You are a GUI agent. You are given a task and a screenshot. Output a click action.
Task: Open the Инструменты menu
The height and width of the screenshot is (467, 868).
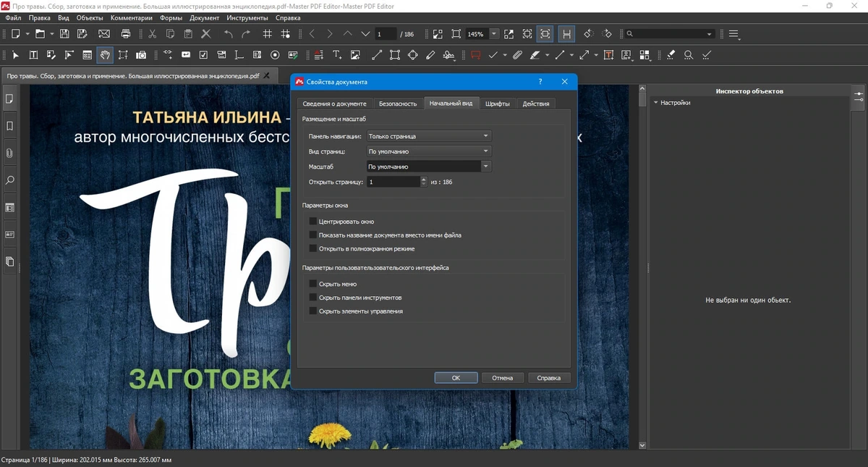click(247, 17)
